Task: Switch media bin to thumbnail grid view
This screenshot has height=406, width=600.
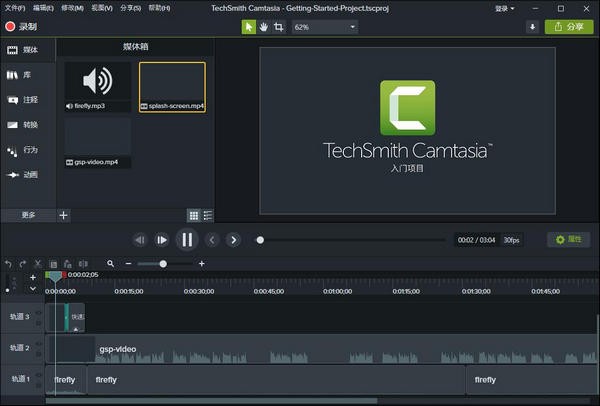Action: [x=194, y=215]
